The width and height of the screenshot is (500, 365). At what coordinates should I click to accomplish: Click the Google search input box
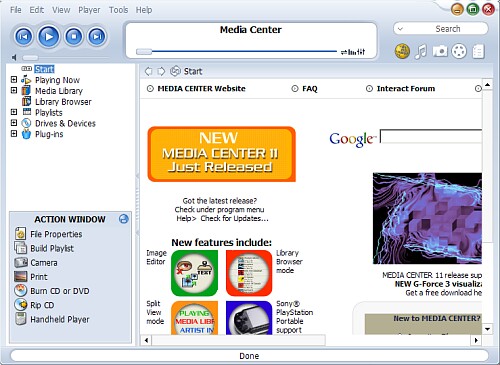click(431, 136)
